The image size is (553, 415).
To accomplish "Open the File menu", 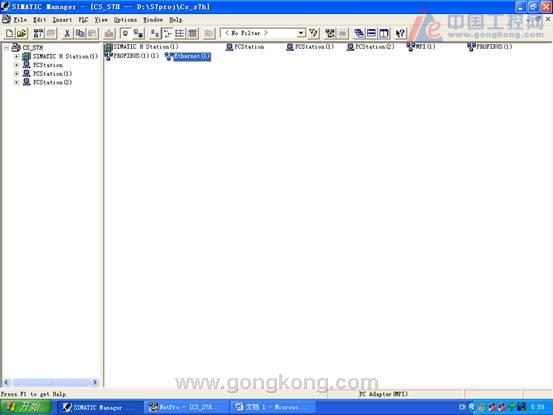I will click(x=20, y=20).
